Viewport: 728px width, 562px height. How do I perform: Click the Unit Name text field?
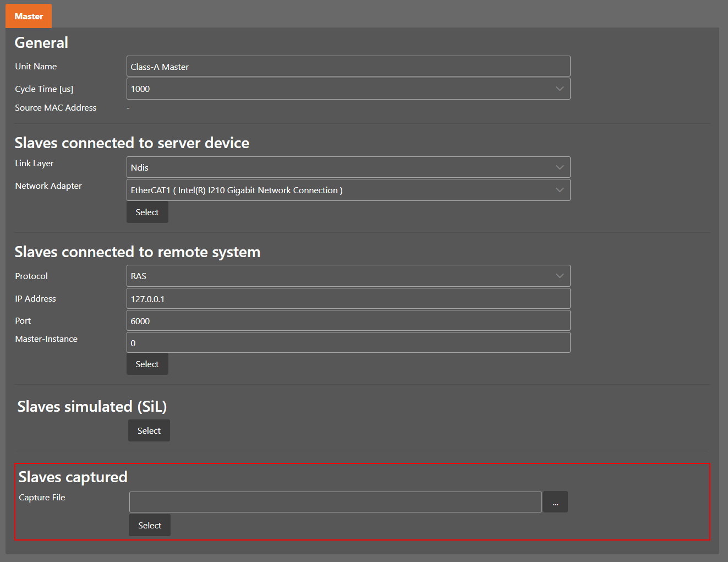tap(348, 67)
